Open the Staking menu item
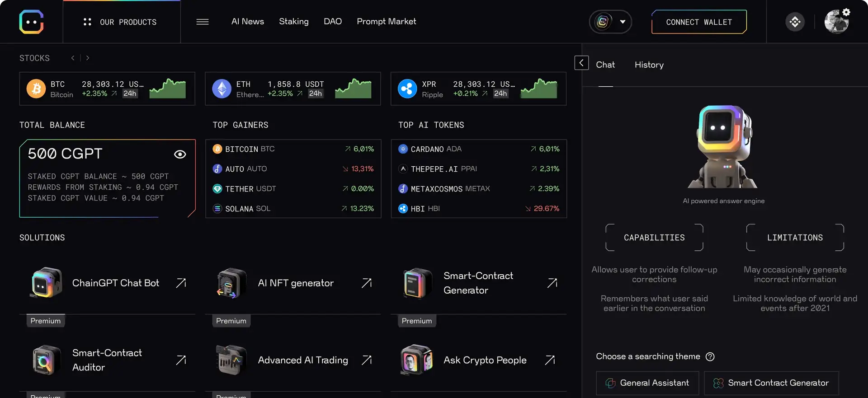This screenshot has width=868, height=398. (294, 22)
